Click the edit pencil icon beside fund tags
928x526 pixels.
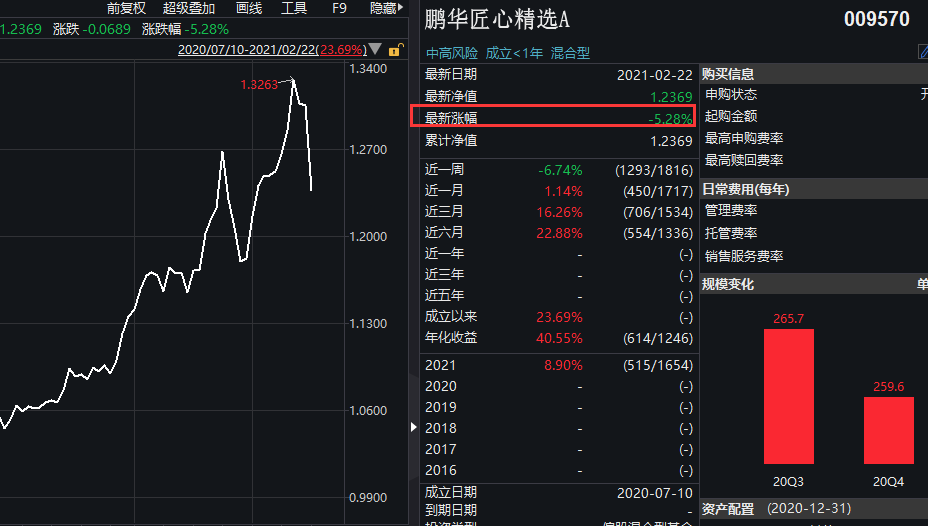click(x=923, y=52)
